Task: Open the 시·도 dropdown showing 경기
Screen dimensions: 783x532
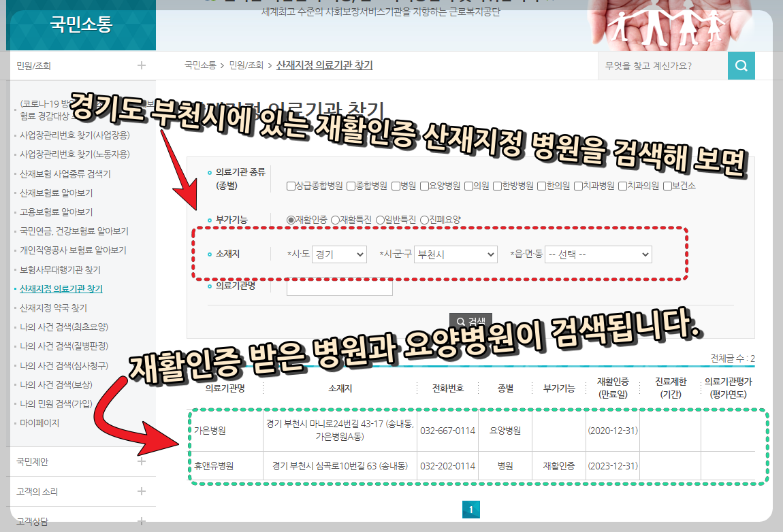Action: [x=339, y=254]
